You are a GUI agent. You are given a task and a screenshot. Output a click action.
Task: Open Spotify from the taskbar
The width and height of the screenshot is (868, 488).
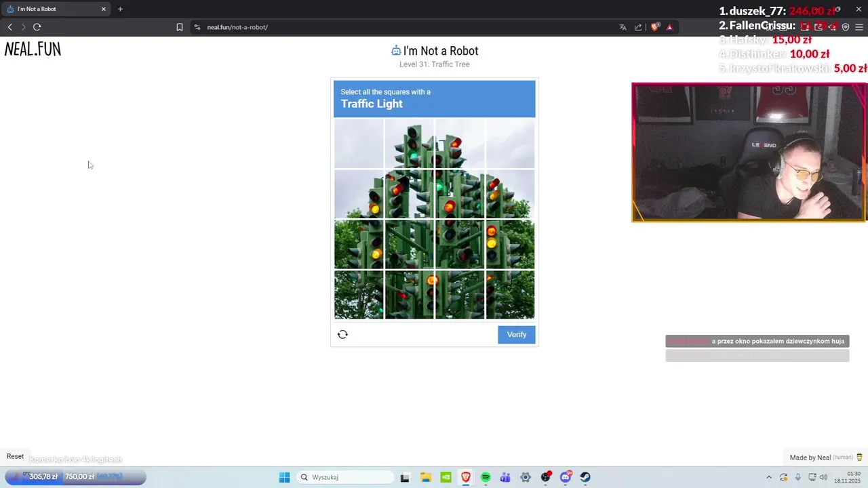(486, 477)
